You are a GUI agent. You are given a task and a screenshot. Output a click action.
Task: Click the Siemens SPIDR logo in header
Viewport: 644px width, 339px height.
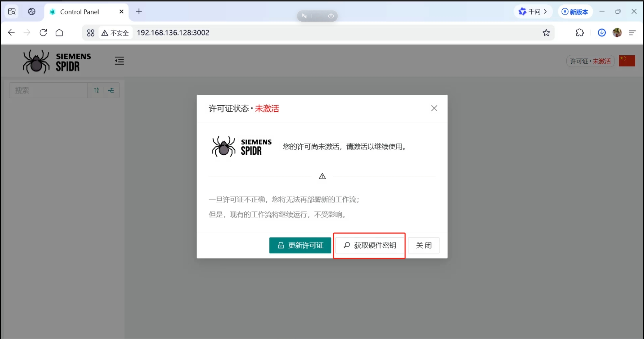57,61
